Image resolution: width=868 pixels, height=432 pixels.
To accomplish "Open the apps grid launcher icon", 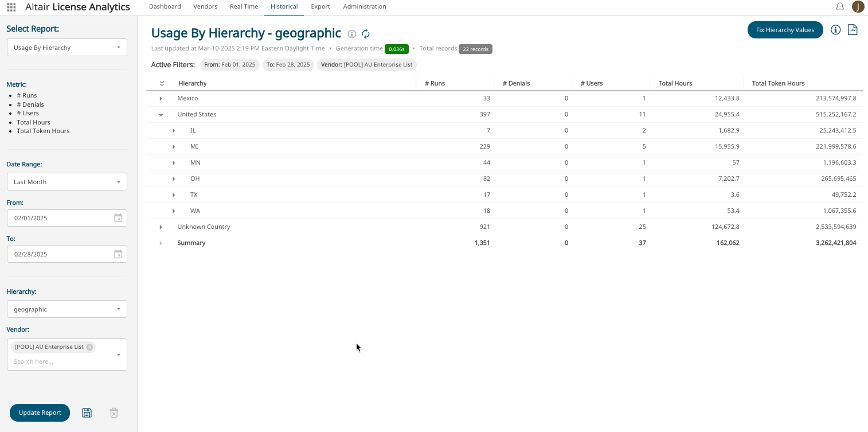I will pos(11,7).
